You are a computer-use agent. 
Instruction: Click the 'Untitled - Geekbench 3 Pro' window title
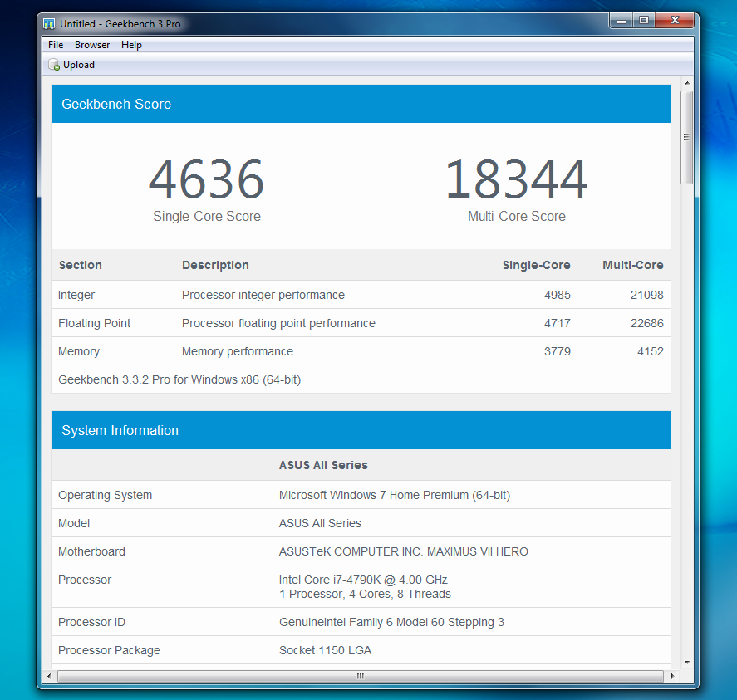point(120,24)
